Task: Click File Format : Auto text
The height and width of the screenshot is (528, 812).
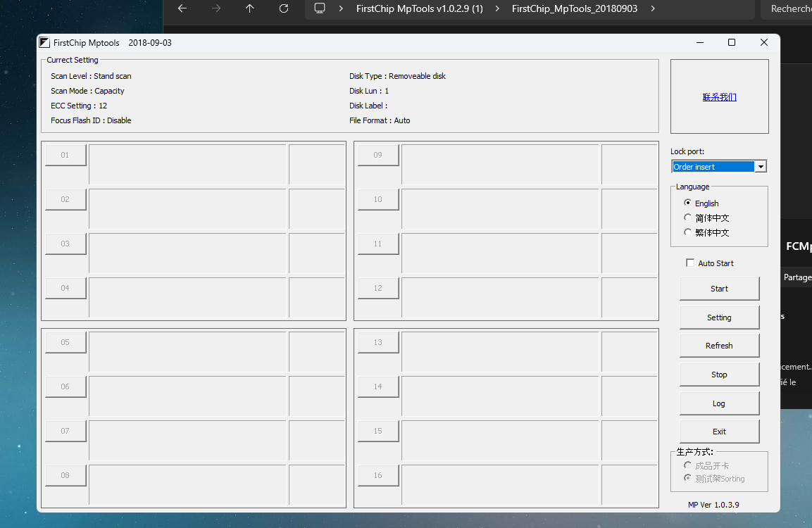Action: [x=380, y=120]
